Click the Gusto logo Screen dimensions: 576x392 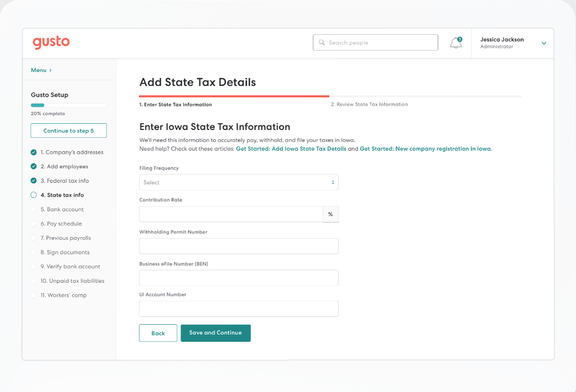click(51, 42)
